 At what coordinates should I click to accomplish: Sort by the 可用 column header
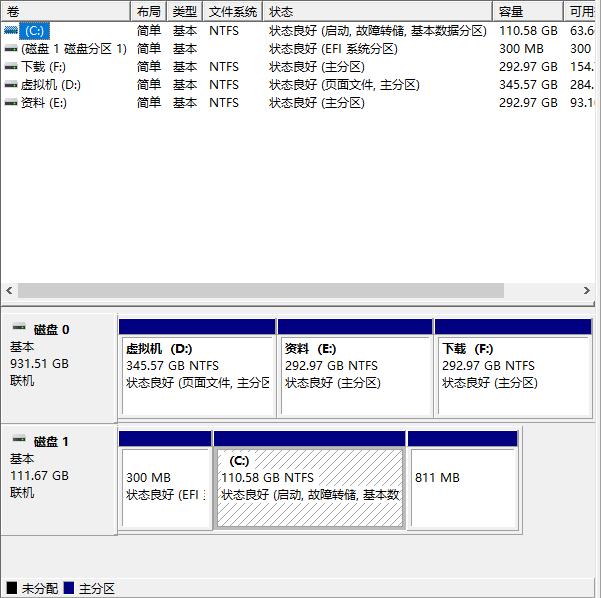pyautogui.click(x=581, y=12)
